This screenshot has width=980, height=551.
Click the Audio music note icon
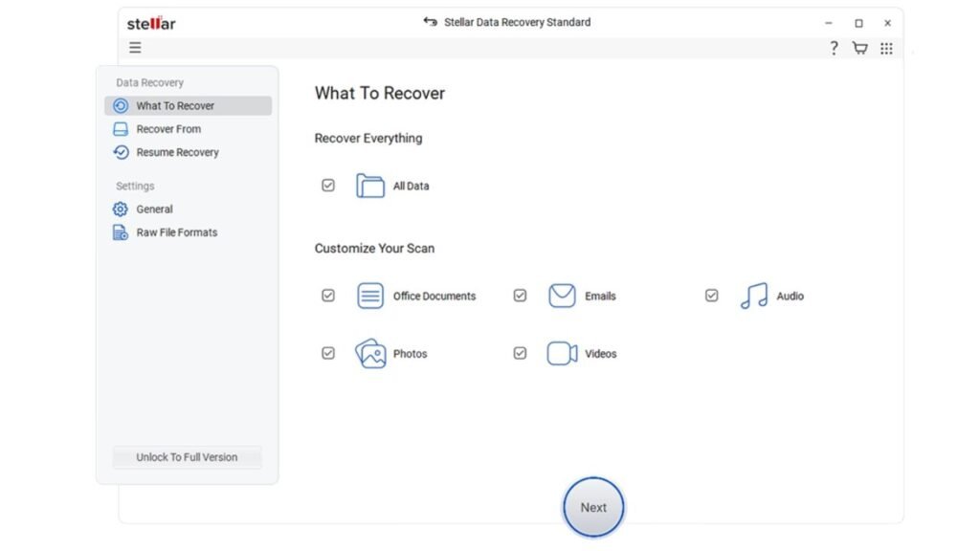pos(753,296)
